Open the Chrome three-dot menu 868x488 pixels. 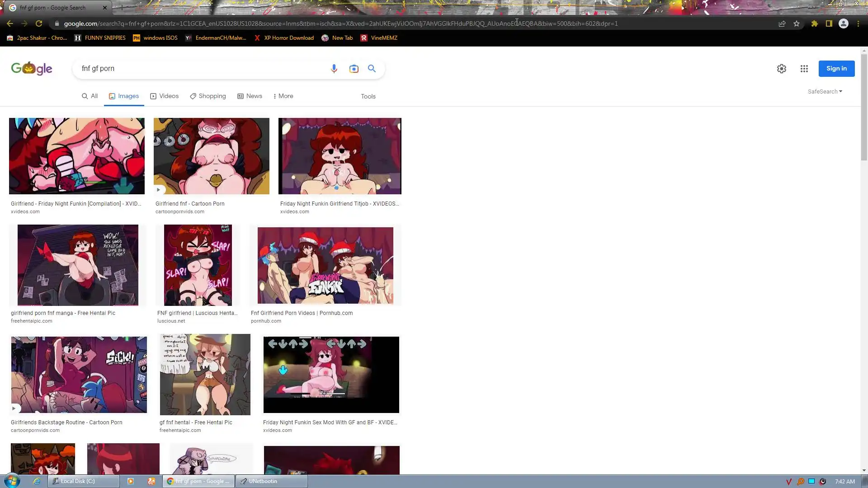tap(858, 23)
